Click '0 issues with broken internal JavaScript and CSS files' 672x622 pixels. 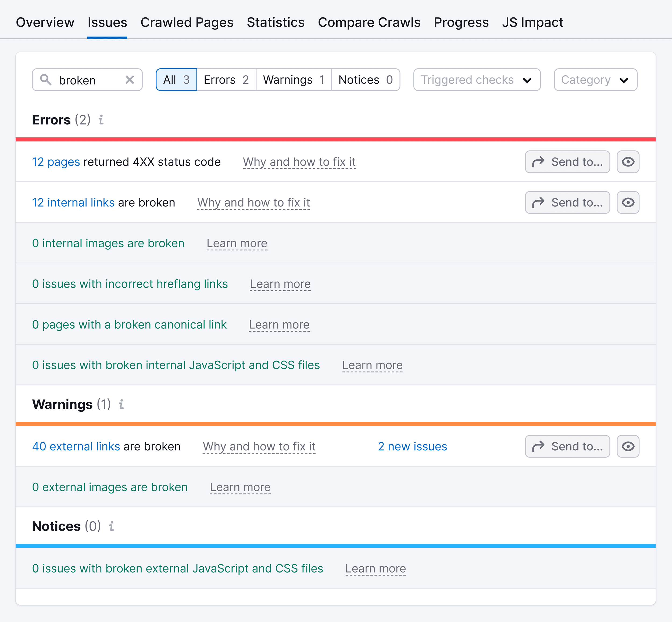(176, 365)
